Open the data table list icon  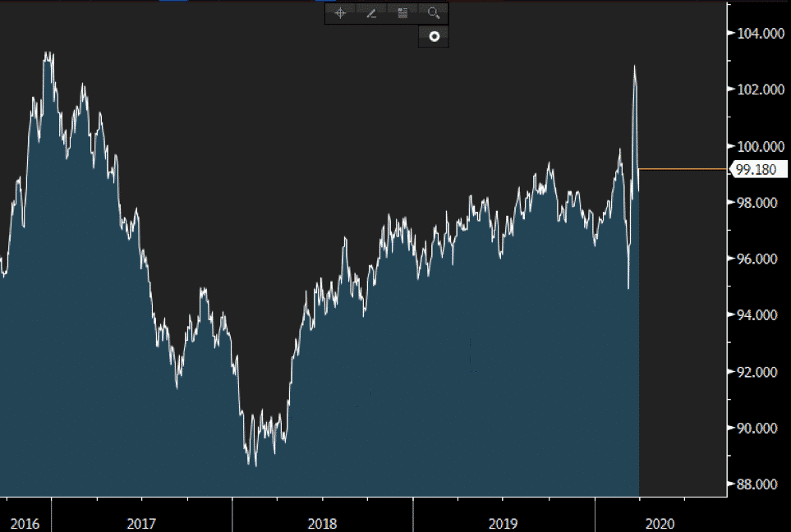tap(402, 13)
